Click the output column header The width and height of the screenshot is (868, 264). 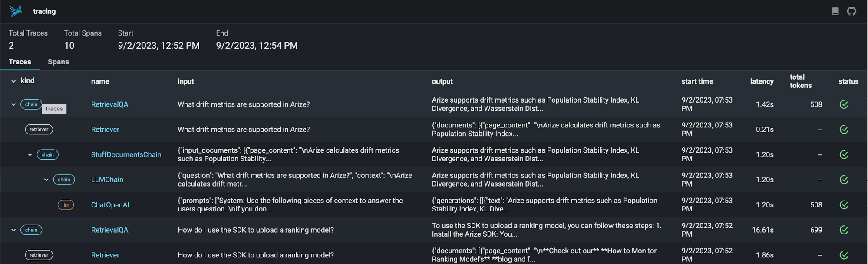[442, 81]
